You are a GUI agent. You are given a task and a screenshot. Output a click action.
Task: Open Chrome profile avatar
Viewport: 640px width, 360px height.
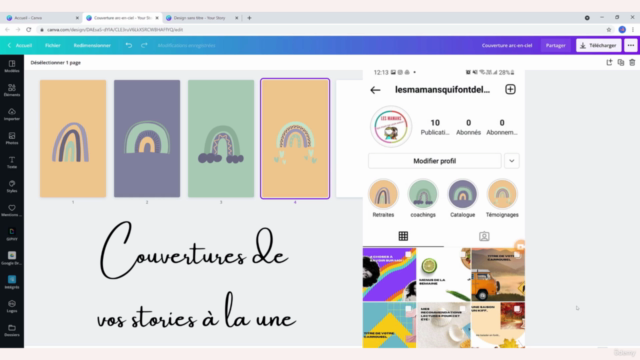(622, 29)
